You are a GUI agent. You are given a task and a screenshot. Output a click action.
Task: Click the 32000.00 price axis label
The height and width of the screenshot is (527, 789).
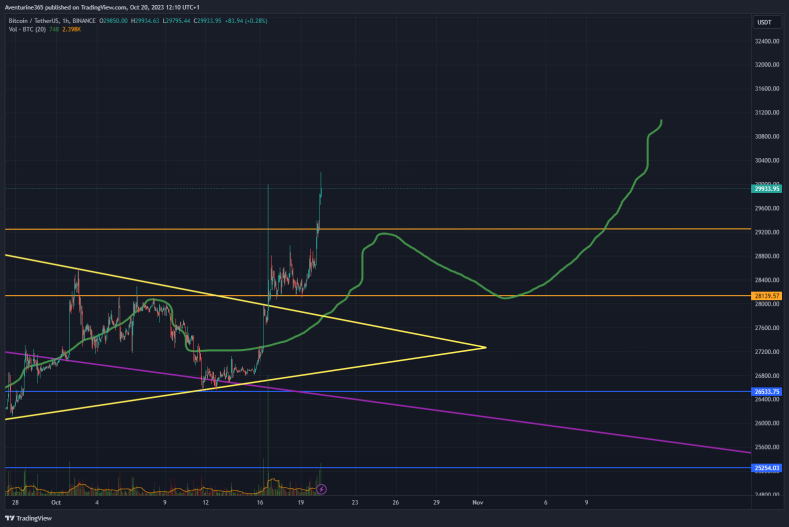tap(767, 65)
